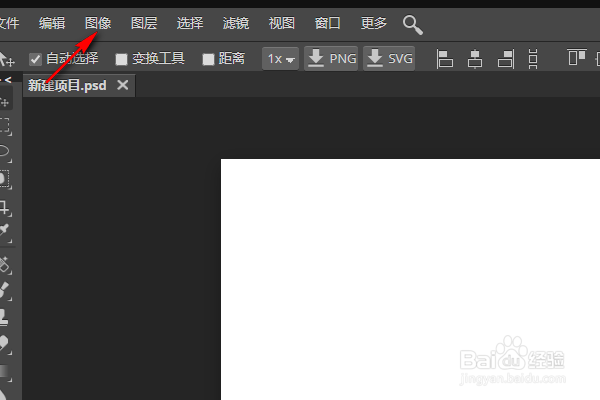Open the 选择 menu

point(190,23)
